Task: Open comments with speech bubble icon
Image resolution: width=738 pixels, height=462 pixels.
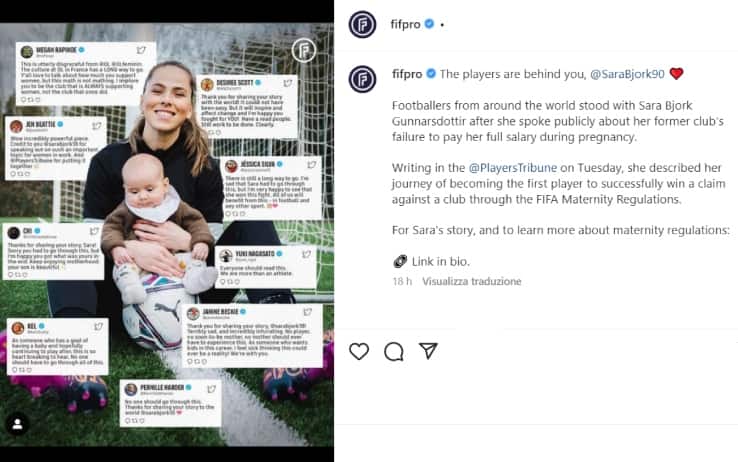Action: click(393, 351)
